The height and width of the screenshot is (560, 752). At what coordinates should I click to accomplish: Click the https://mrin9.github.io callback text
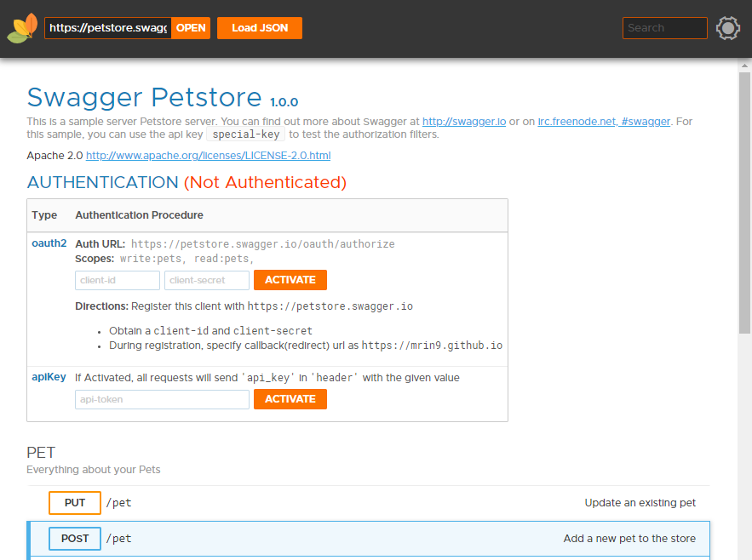point(432,346)
